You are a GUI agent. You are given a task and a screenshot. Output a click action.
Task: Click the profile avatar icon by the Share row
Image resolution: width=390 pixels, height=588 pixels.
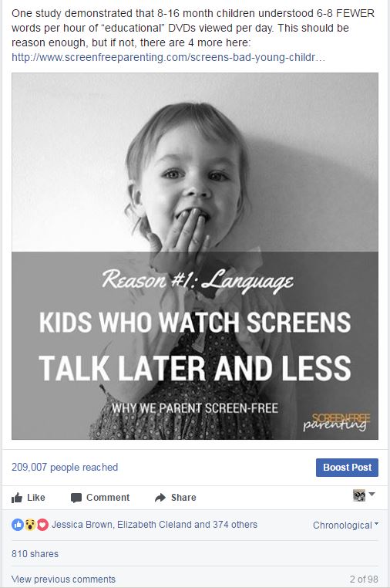tap(359, 495)
